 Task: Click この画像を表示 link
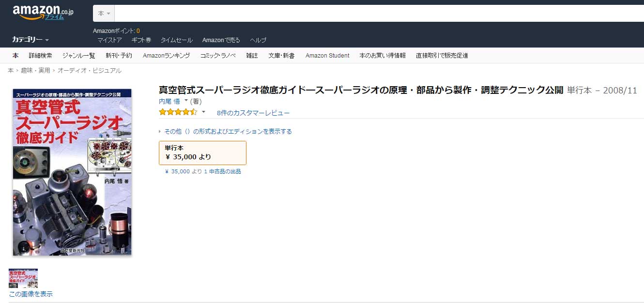(31, 294)
